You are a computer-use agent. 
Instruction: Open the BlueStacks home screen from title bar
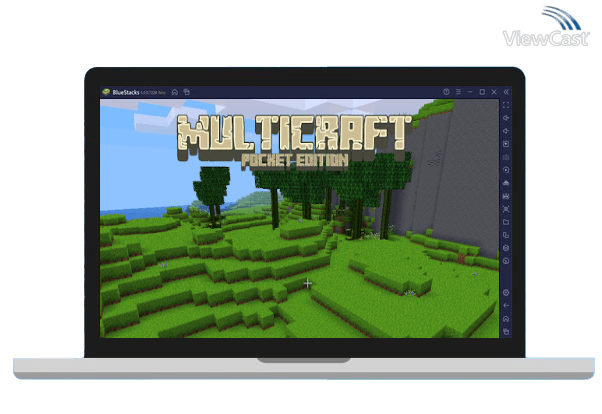(175, 92)
